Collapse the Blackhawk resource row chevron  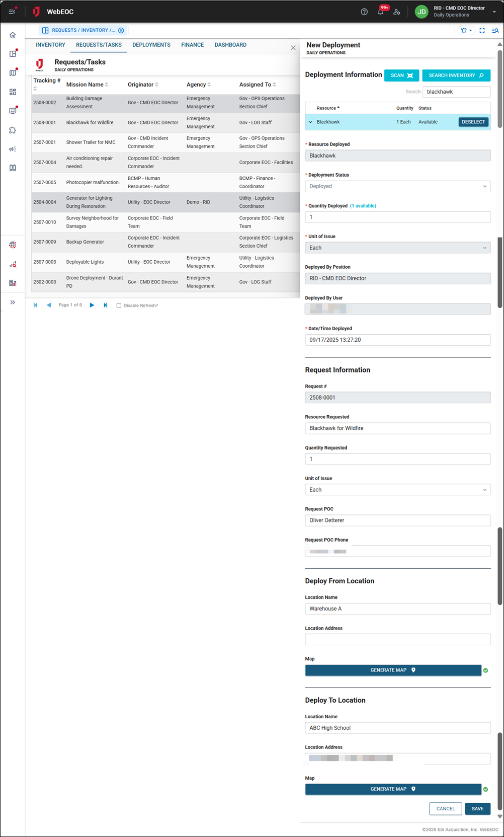click(x=310, y=122)
